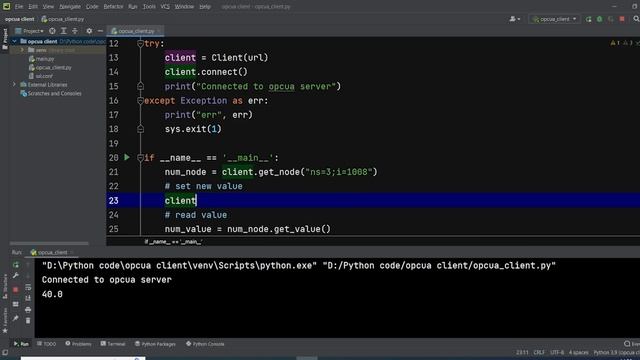Viewport: 640px width, 360px height.
Task: Open the File menu
Action: coord(19,7)
